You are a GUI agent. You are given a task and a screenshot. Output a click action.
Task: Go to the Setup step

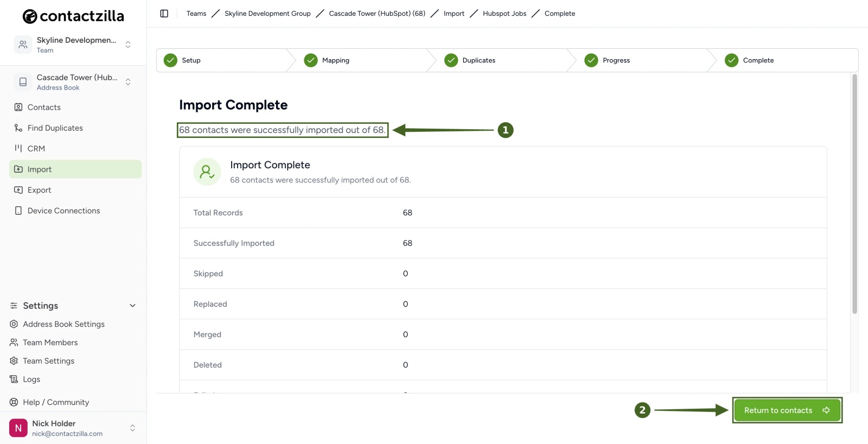pos(221,60)
